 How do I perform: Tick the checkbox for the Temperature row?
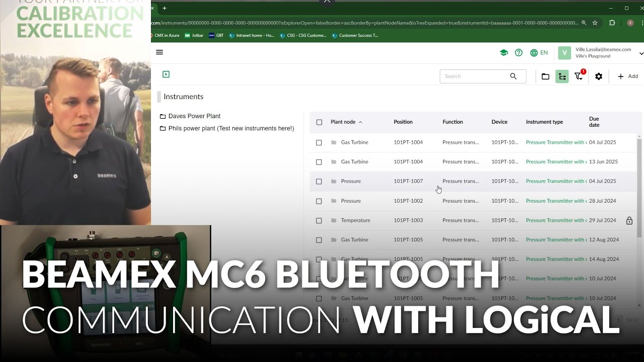(319, 221)
